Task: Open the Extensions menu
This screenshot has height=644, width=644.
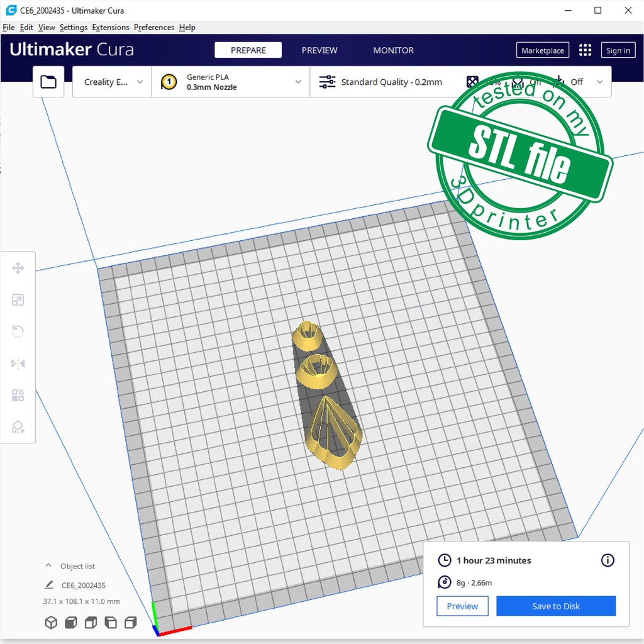Action: [x=111, y=28]
